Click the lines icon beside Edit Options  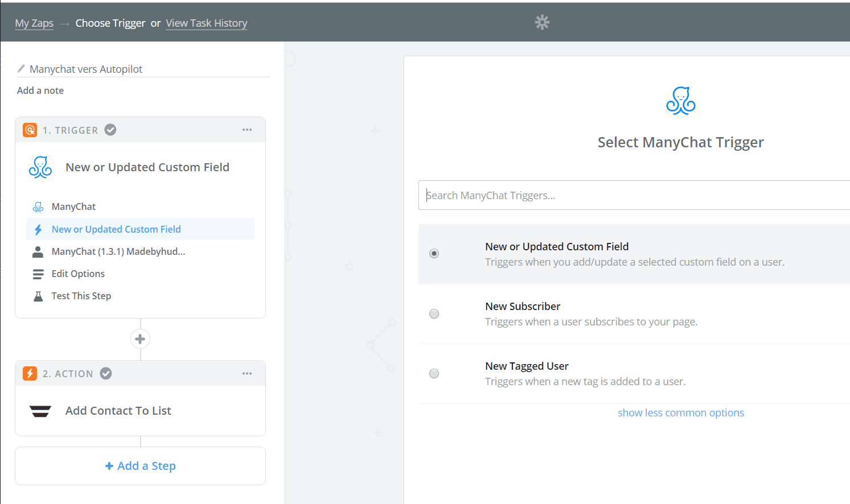click(x=38, y=274)
